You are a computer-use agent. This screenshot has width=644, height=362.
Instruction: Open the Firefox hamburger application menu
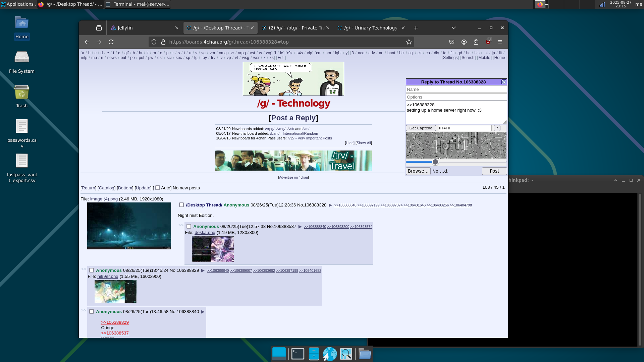click(500, 42)
